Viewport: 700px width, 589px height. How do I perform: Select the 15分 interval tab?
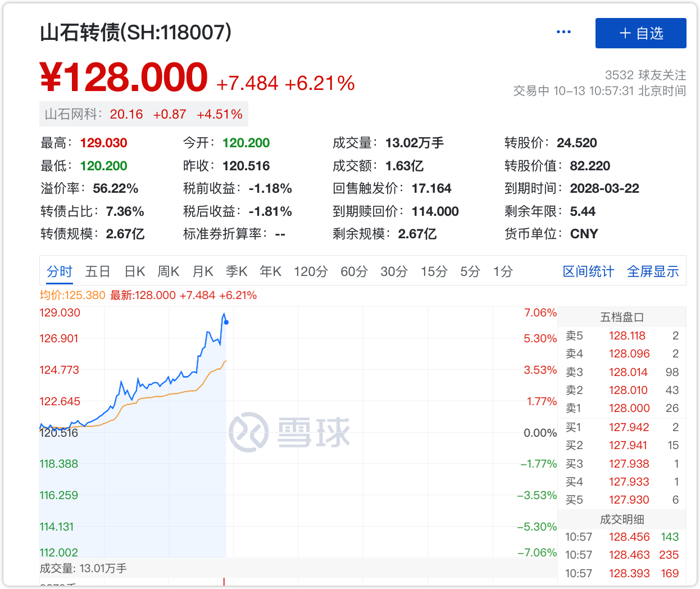click(x=434, y=272)
